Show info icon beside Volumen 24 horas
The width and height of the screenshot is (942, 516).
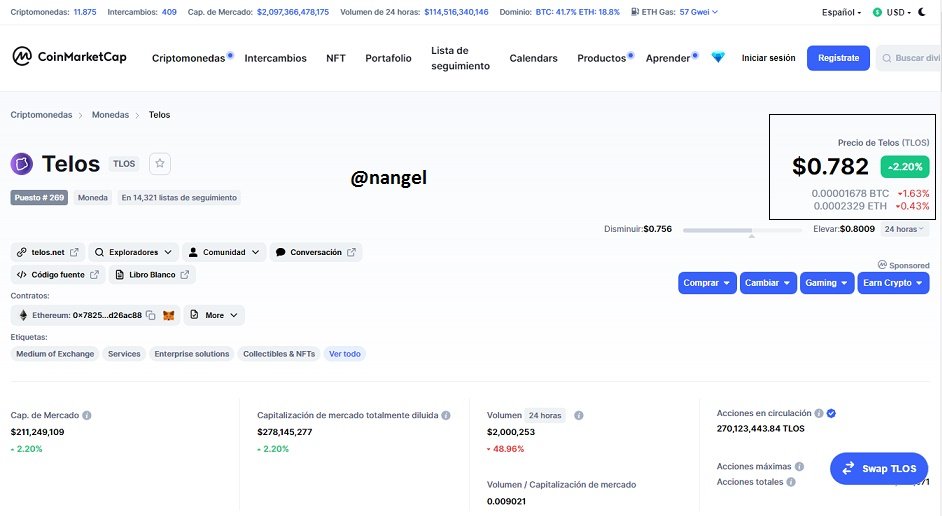[579, 415]
